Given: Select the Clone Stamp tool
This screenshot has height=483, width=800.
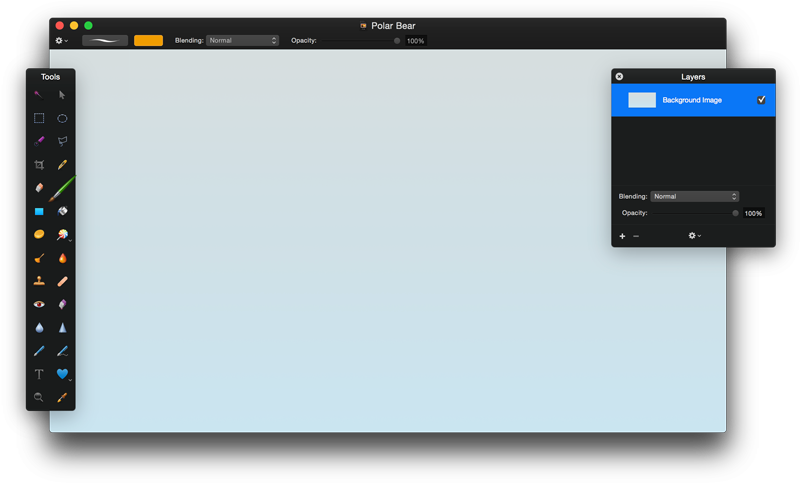Looking at the screenshot, I should [x=39, y=281].
